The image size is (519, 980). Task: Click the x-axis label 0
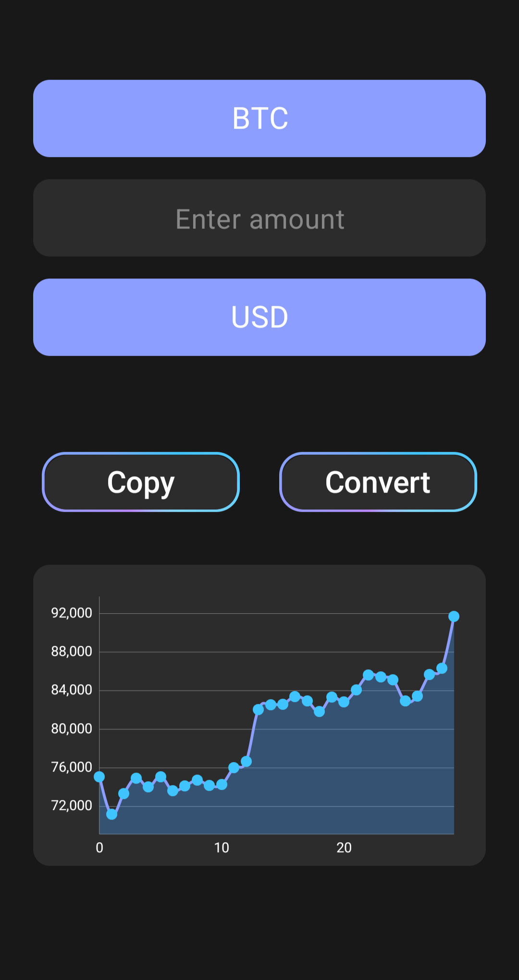[x=99, y=848]
